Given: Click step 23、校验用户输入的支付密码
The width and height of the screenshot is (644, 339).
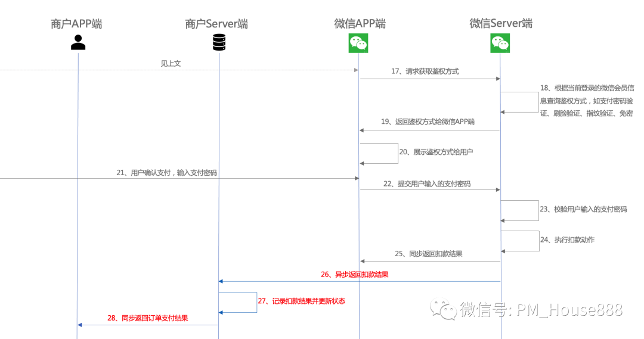Looking at the screenshot, I should click(583, 209).
